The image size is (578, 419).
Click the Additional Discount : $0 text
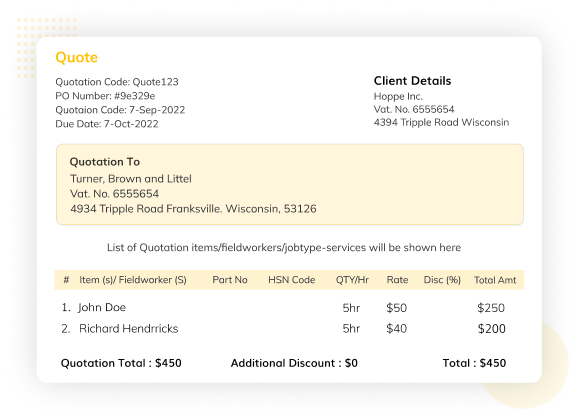click(294, 363)
